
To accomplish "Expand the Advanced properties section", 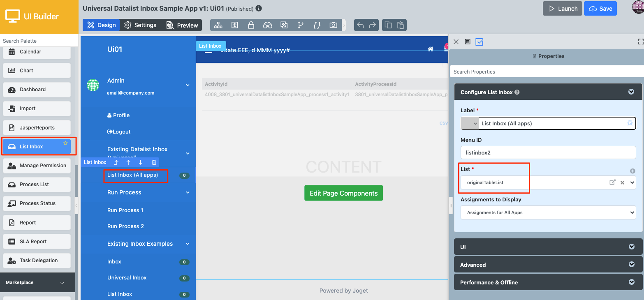I will 631,265.
